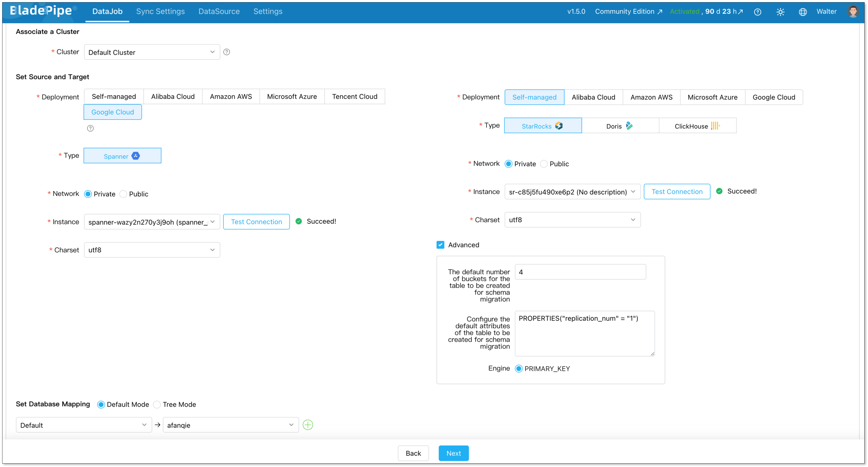Select target Microsoft Azure deployment
The width and height of the screenshot is (868, 467).
click(x=712, y=97)
